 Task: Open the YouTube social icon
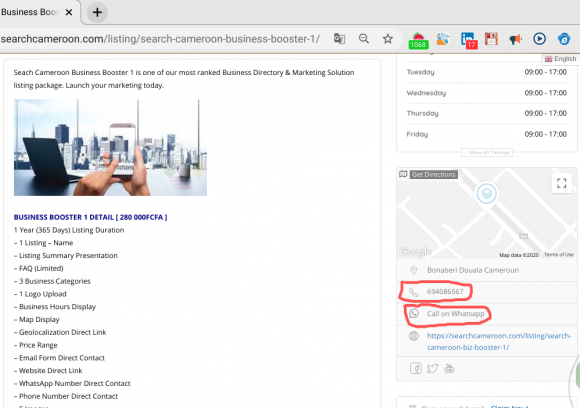[x=449, y=368]
